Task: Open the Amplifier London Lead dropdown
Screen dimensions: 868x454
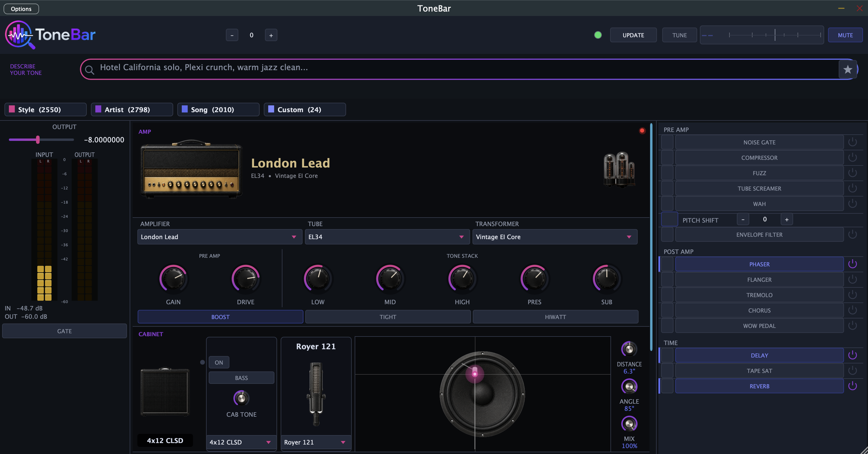Action: (219, 237)
